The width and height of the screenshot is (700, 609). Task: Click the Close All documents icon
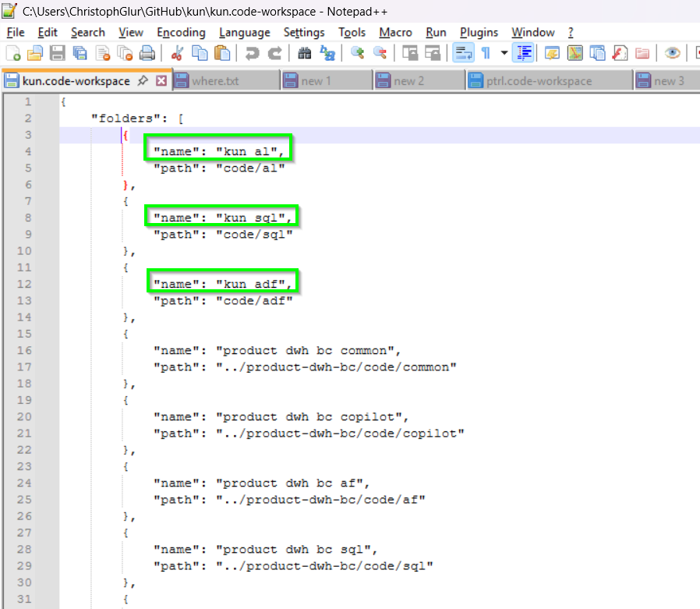click(125, 53)
